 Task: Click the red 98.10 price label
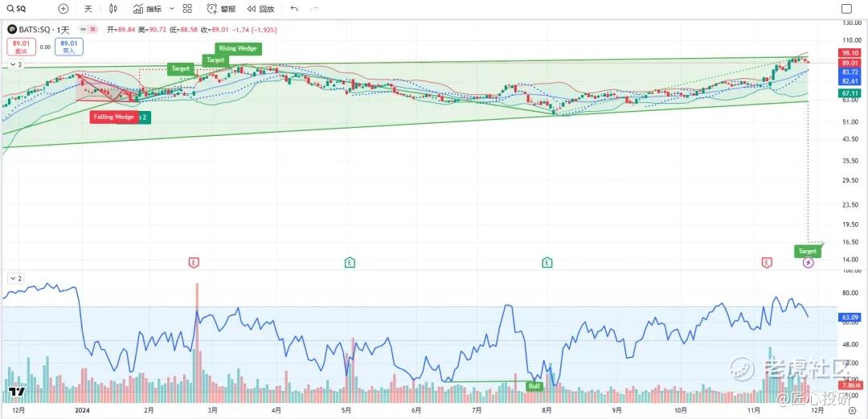pyautogui.click(x=850, y=52)
